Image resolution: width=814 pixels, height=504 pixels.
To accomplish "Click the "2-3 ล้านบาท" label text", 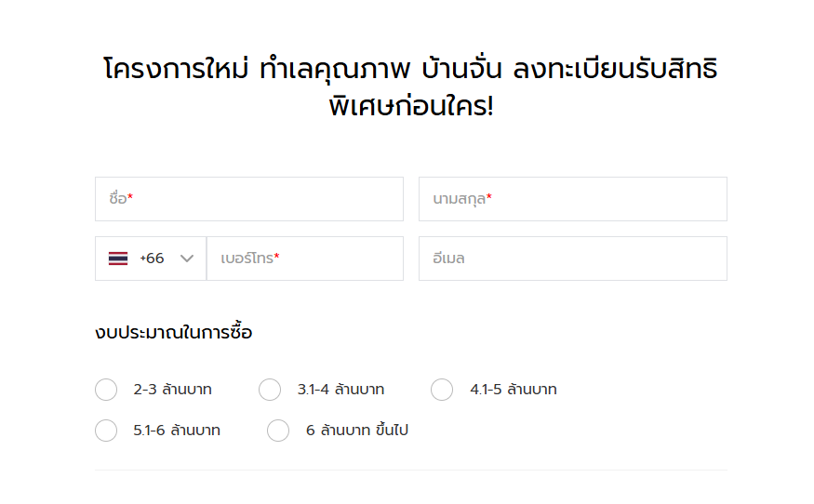I will pyautogui.click(x=172, y=390).
